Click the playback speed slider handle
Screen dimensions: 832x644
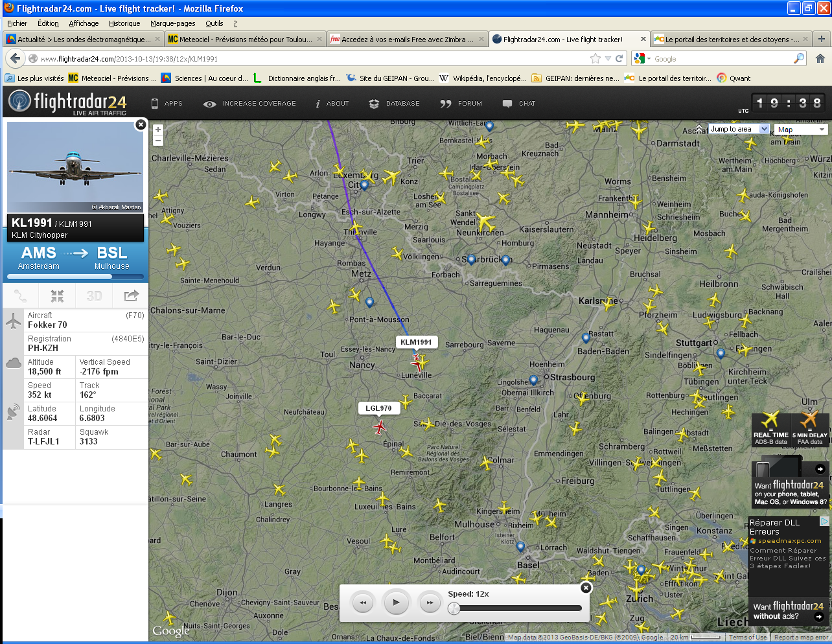coord(454,608)
